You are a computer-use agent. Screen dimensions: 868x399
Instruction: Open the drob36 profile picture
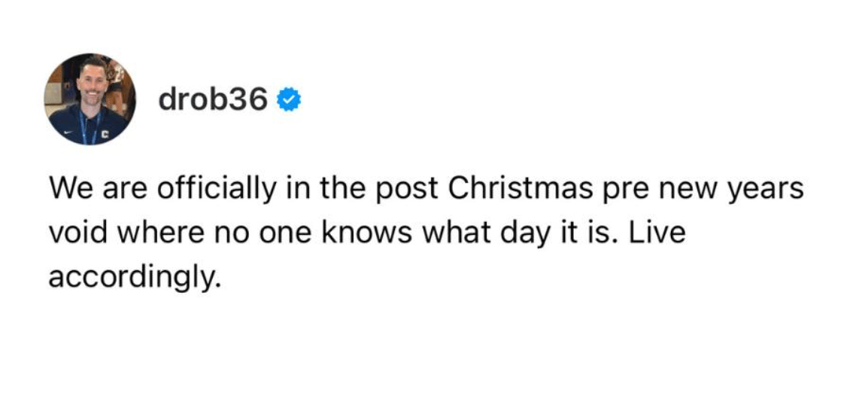[x=90, y=99]
